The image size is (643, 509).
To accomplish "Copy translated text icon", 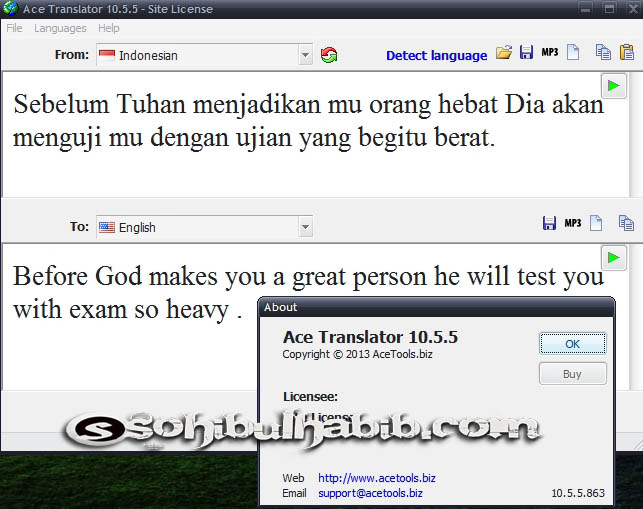I will coord(626,223).
